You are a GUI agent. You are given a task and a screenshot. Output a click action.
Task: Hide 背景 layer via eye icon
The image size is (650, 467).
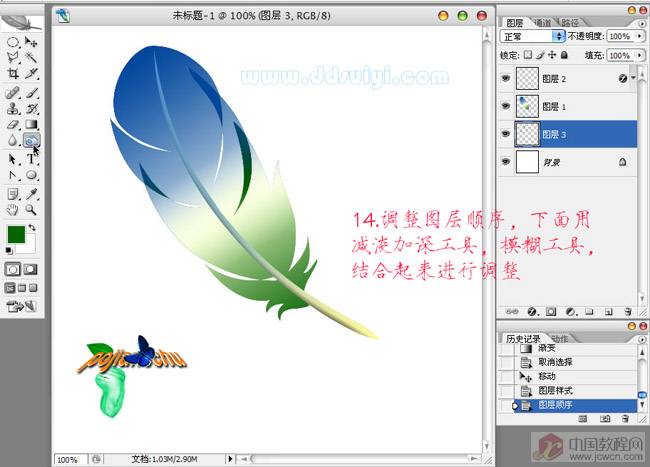(505, 161)
